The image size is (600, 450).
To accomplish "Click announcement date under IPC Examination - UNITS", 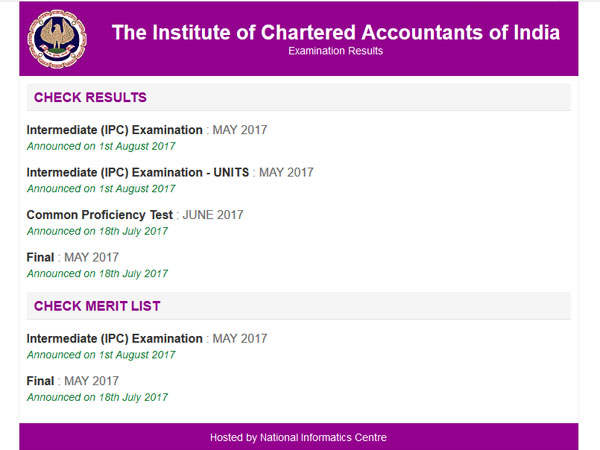I will click(100, 189).
